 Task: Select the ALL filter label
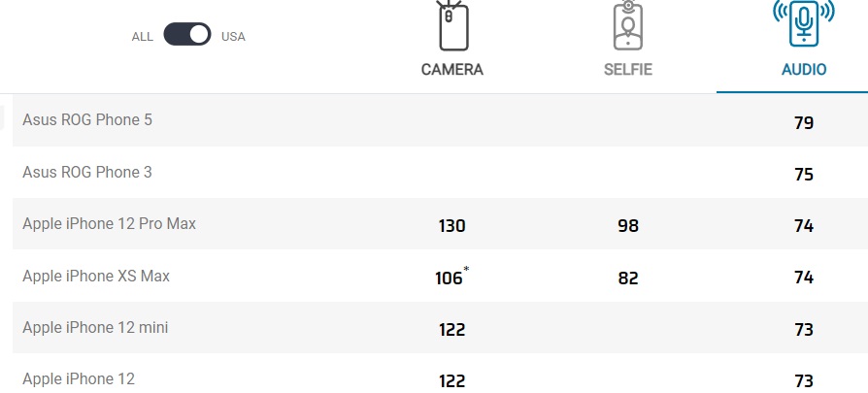click(x=143, y=37)
